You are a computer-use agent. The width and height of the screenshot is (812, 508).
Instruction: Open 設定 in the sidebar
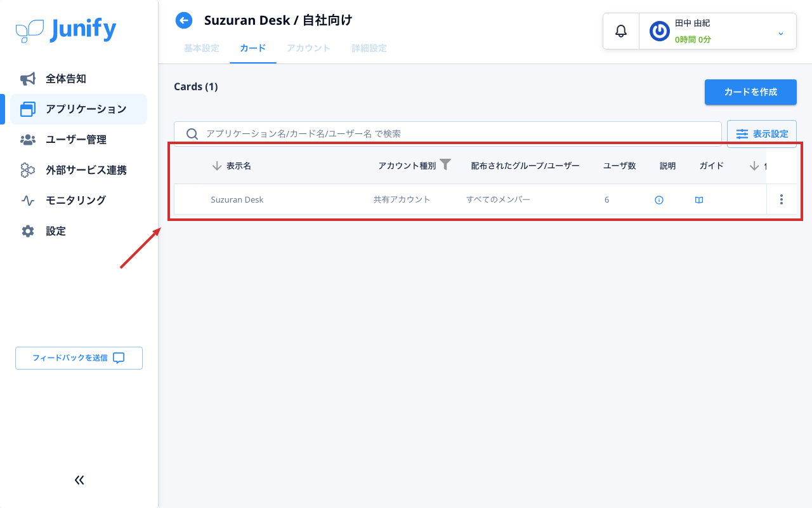point(79,231)
